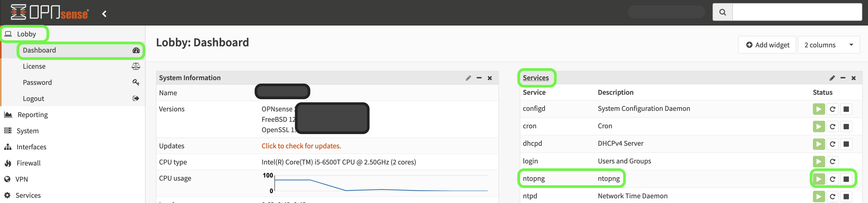This screenshot has height=203, width=868.
Task: Click to check for updates link
Action: (x=301, y=146)
